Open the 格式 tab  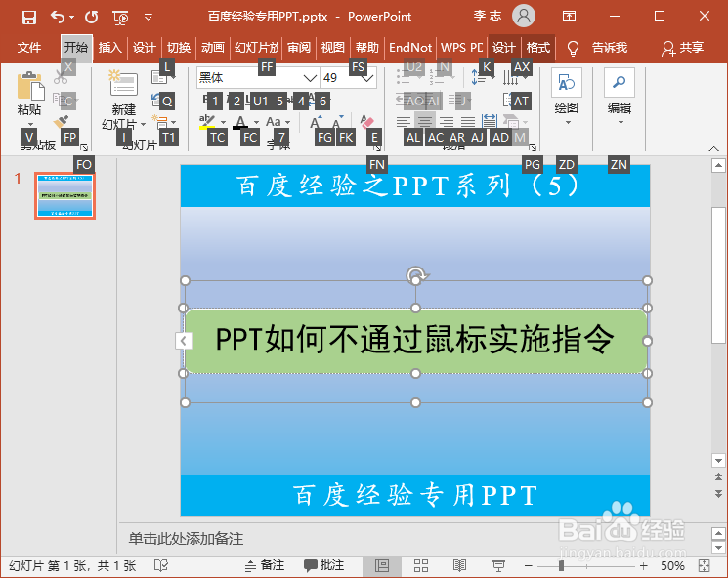[x=538, y=47]
